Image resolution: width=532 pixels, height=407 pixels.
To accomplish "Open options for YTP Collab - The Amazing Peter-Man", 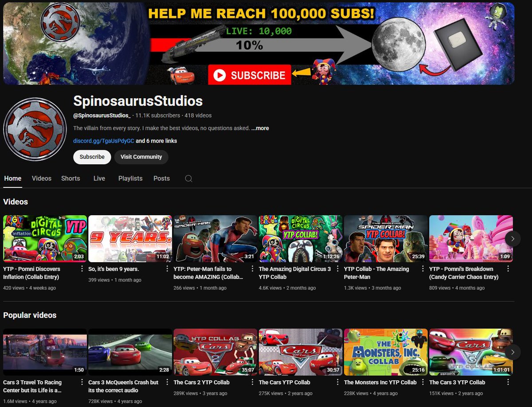I will (x=422, y=269).
